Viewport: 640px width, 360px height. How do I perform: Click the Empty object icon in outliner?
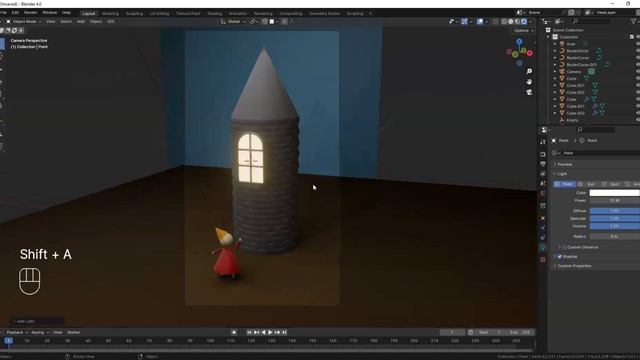tap(562, 120)
